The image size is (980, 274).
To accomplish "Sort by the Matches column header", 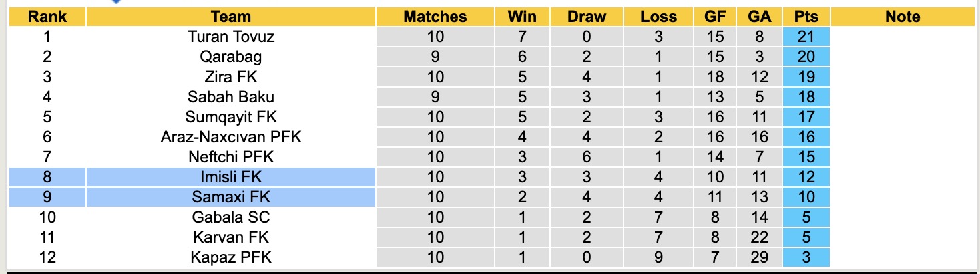I will pos(435,17).
